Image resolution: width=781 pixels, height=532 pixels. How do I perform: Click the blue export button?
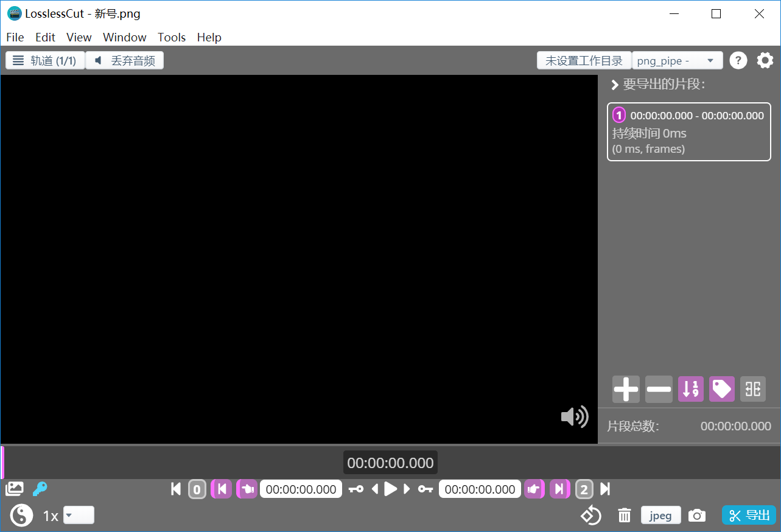[749, 516]
